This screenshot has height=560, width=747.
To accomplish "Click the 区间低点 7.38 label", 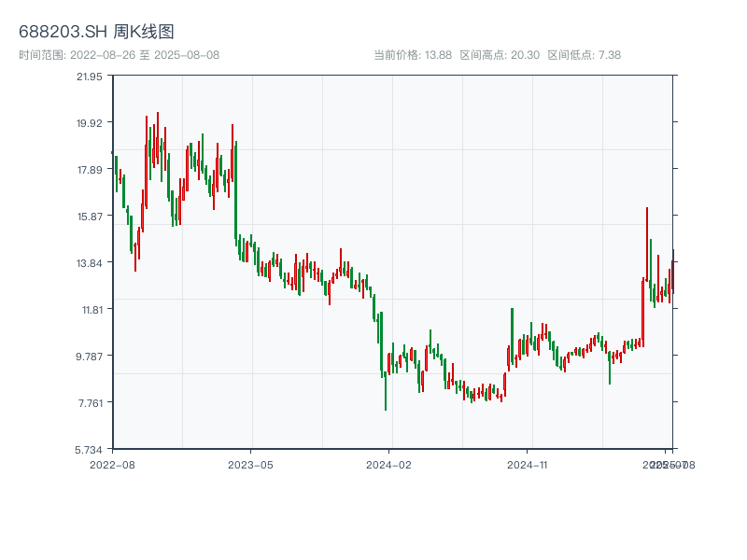I will pyautogui.click(x=584, y=55).
